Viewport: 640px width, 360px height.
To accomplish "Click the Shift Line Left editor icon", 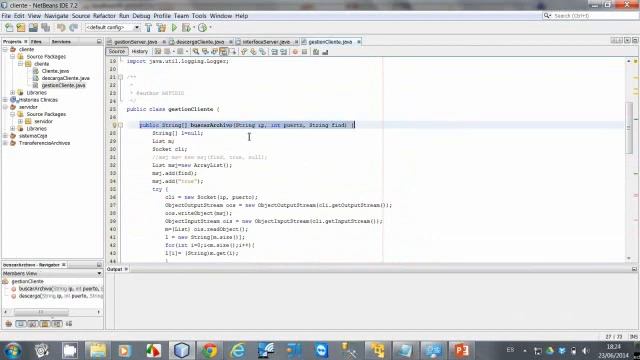I will (274, 52).
